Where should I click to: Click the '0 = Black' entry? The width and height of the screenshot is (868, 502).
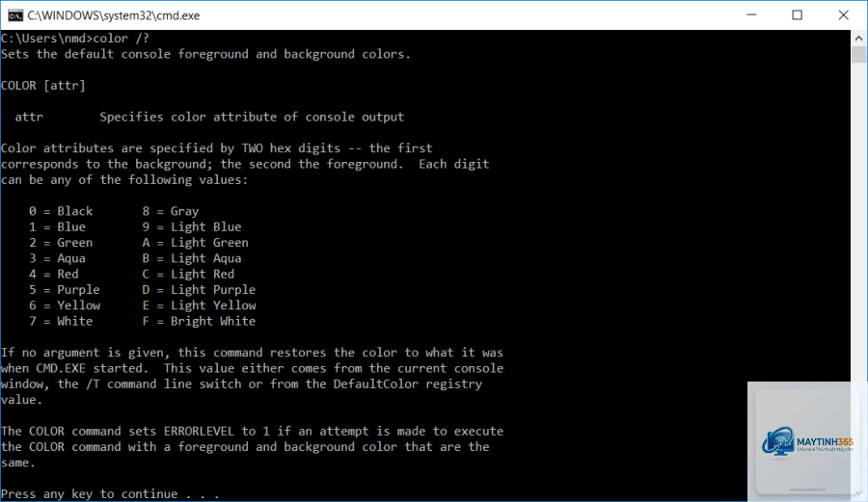pos(61,211)
